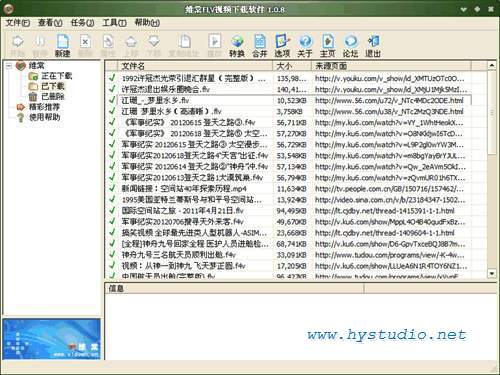Click the 新建 (New) toolbar icon
500x375 pixels.
[x=63, y=45]
